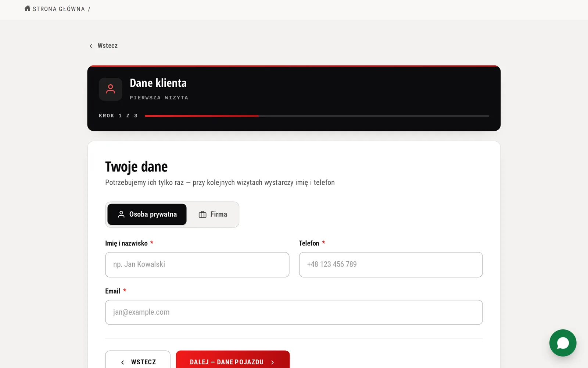
Task: Click the KROK 1 Z 3 step label
Action: point(118,116)
